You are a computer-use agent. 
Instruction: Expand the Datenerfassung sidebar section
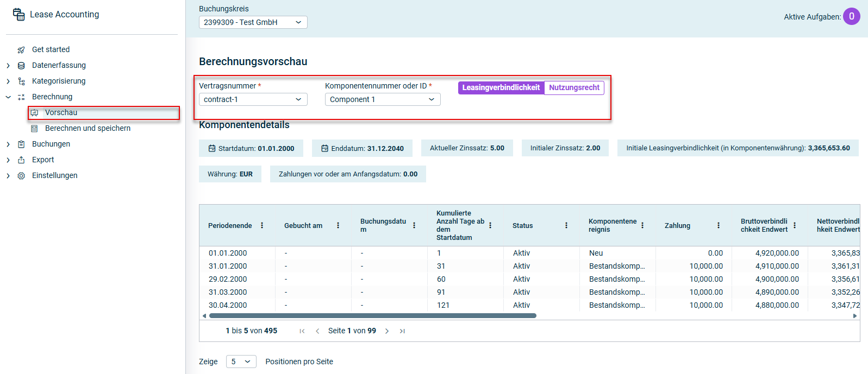(x=8, y=65)
